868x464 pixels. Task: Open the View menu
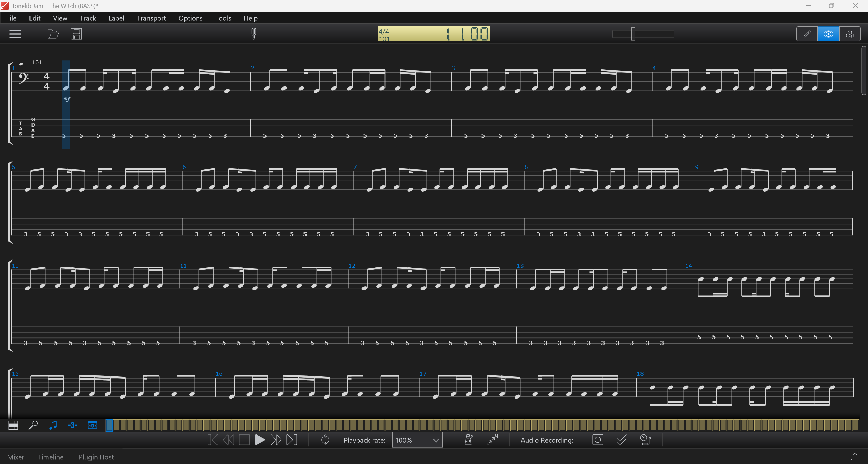point(60,18)
